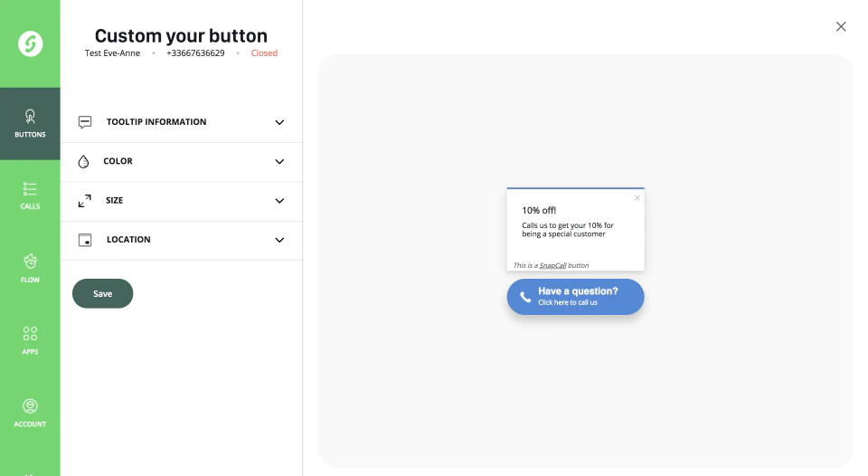Click the Save button
The image size is (868, 476).
(x=102, y=294)
